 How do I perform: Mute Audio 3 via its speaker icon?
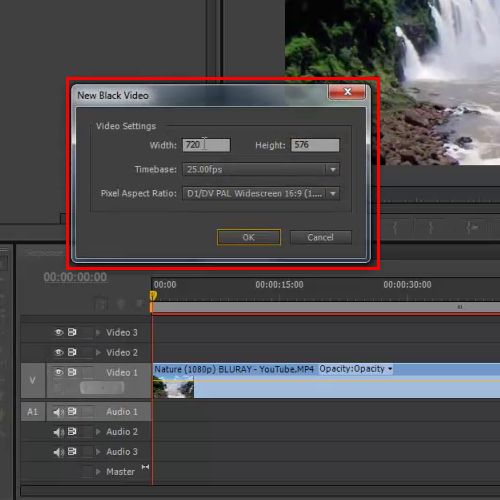(x=58, y=452)
